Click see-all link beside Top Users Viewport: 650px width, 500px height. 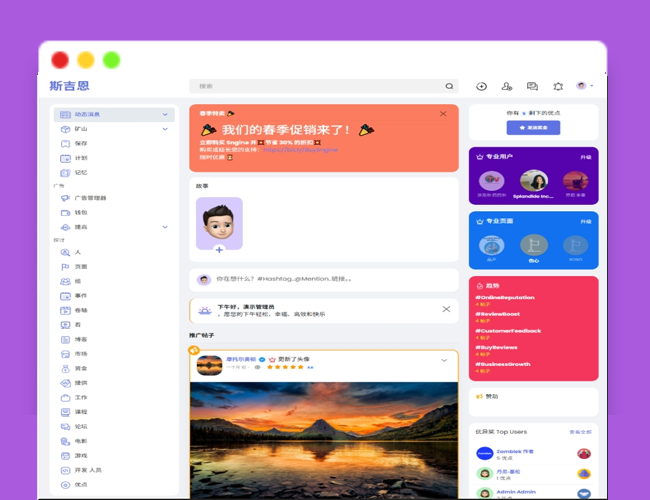point(580,432)
